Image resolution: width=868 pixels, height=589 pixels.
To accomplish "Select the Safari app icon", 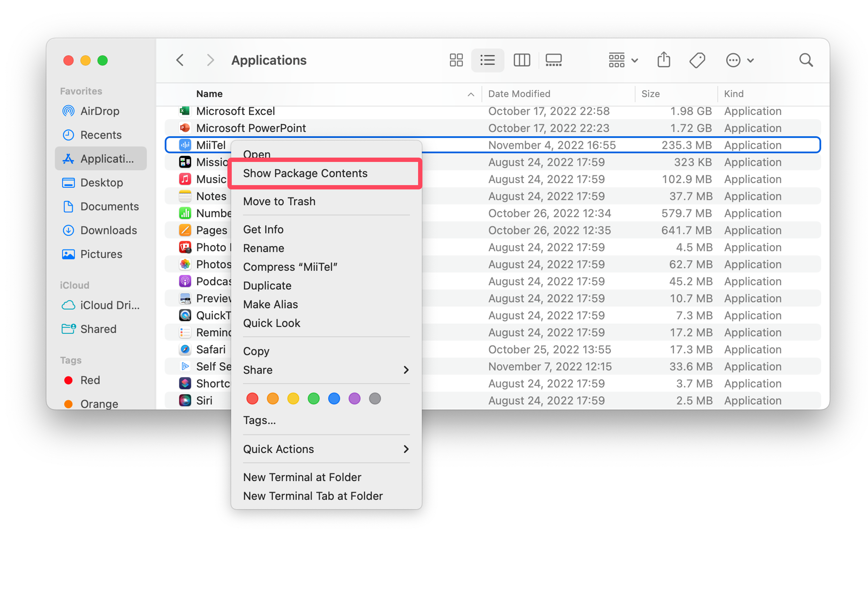I will 185,350.
